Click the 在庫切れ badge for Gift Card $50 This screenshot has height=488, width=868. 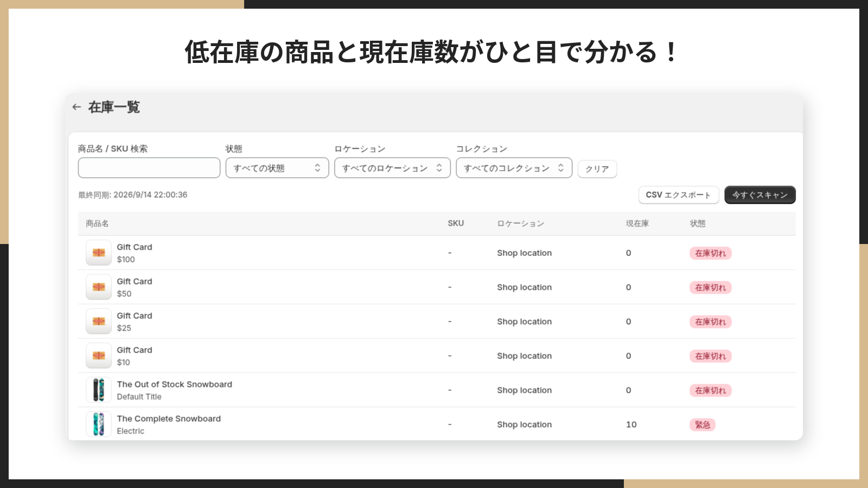pos(711,287)
